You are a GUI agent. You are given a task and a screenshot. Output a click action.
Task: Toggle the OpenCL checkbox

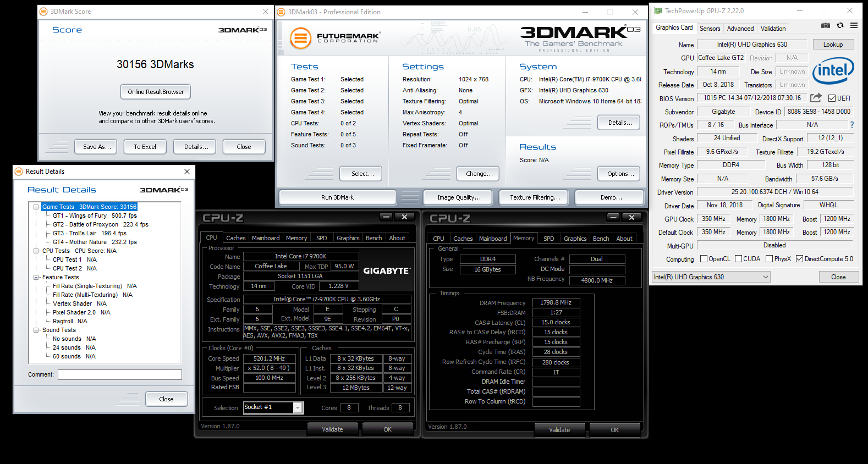(704, 259)
